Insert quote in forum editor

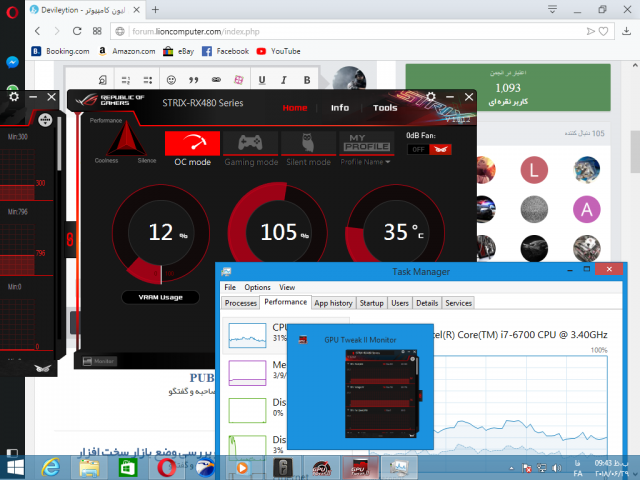pyautogui.click(x=193, y=80)
